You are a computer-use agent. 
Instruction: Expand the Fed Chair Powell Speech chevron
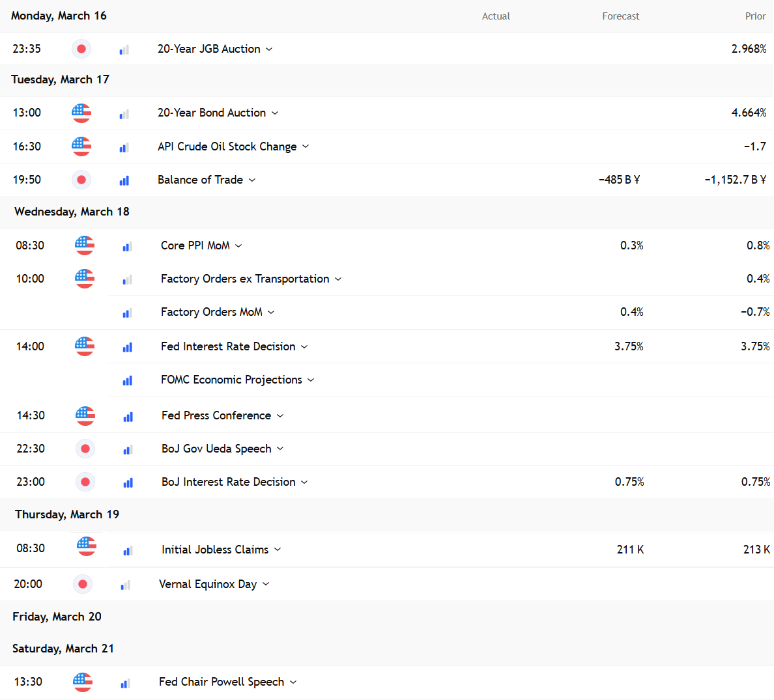pos(293,682)
